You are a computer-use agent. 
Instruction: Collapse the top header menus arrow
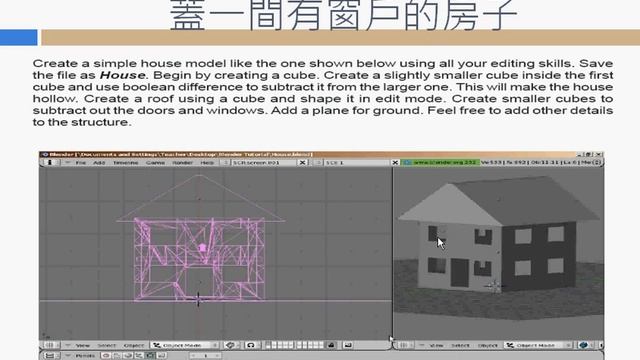tap(68, 162)
